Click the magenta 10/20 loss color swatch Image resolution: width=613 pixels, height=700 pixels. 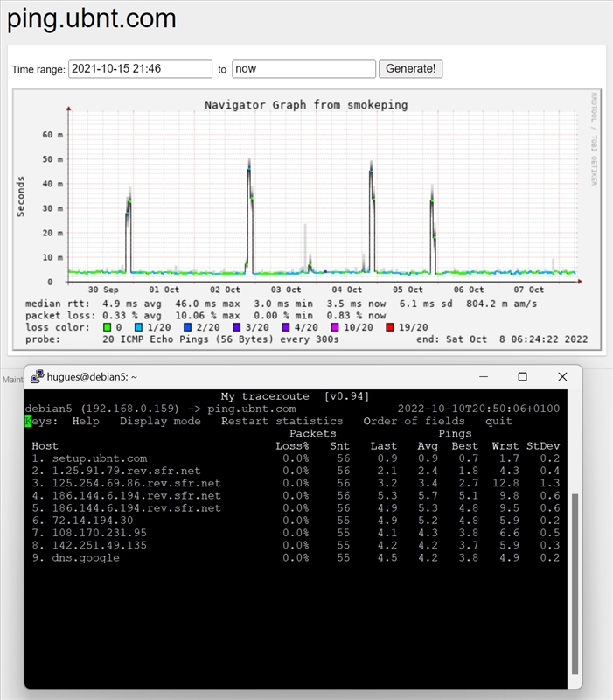(335, 327)
